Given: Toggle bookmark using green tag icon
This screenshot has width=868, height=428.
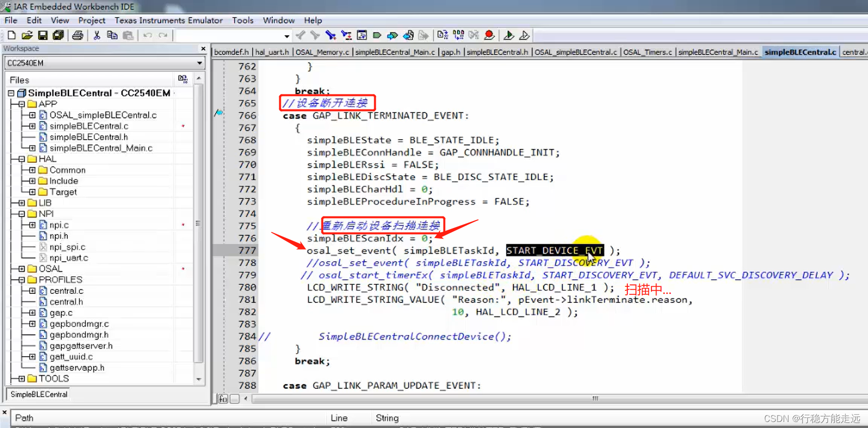Looking at the screenshot, I should pyautogui.click(x=377, y=35).
